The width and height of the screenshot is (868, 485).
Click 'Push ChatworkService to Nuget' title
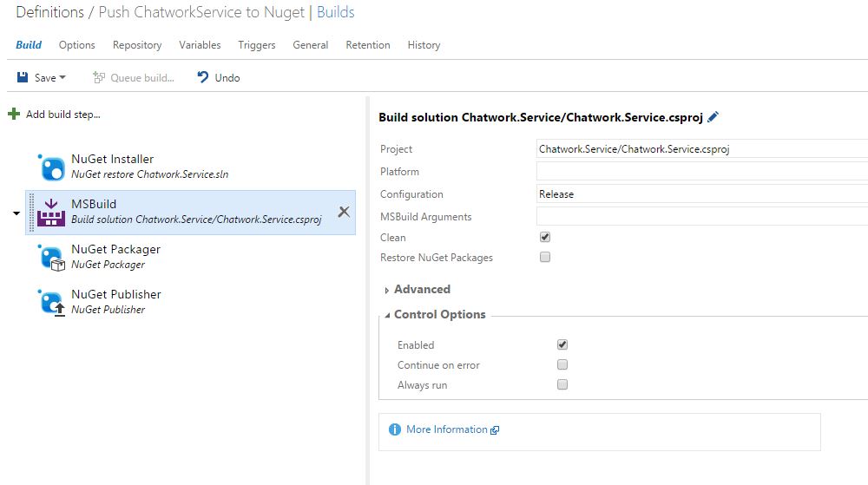[201, 12]
